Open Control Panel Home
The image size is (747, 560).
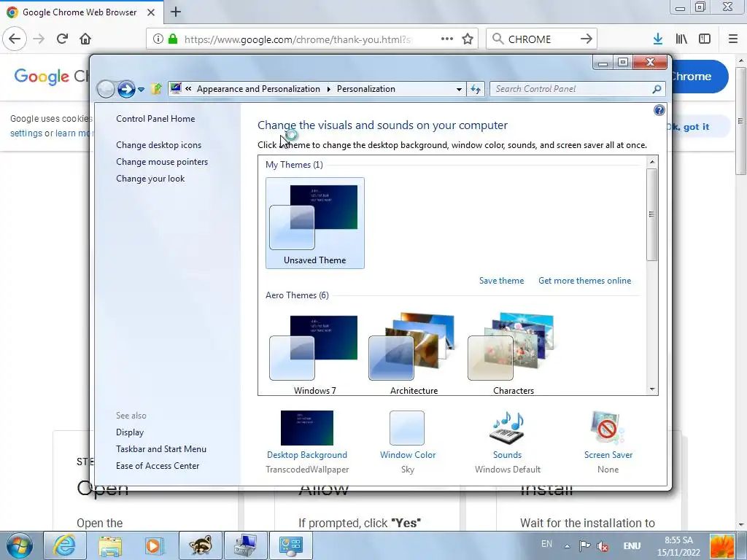tap(155, 119)
